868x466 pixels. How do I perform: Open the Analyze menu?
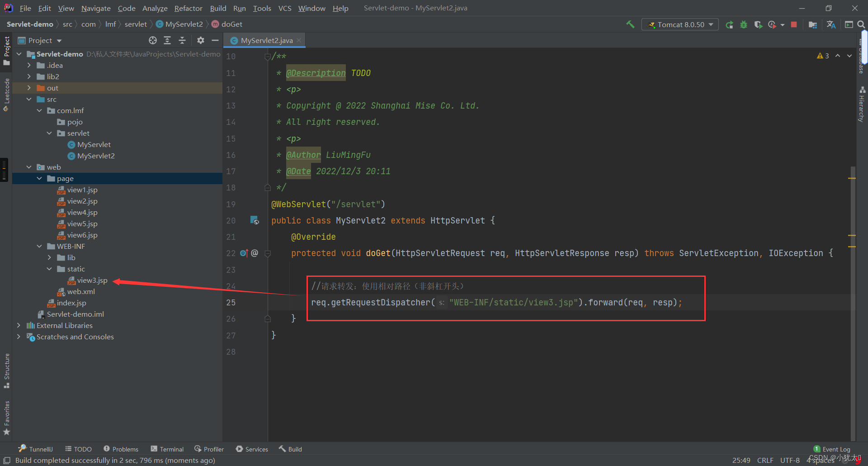pos(155,8)
